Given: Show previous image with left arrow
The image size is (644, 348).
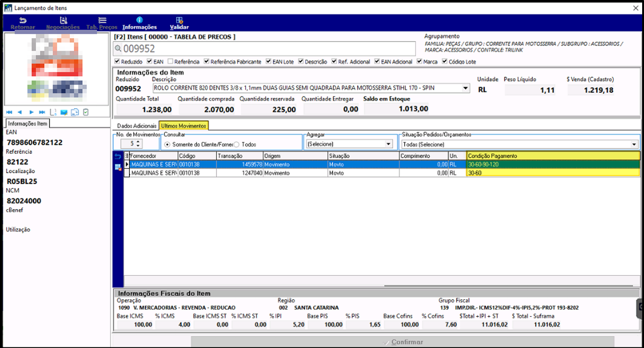Looking at the screenshot, I should pyautogui.click(x=20, y=112).
